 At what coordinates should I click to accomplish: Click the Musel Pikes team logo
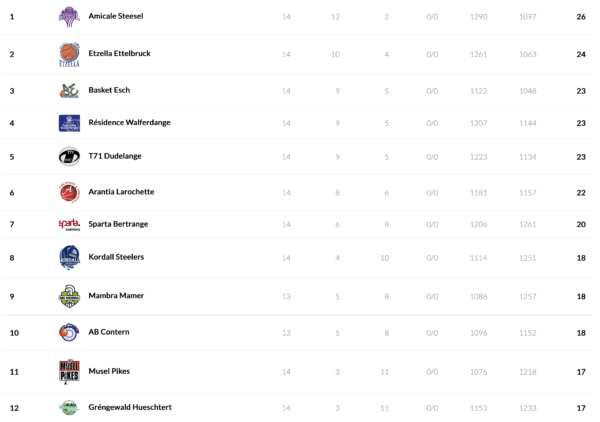(x=68, y=371)
